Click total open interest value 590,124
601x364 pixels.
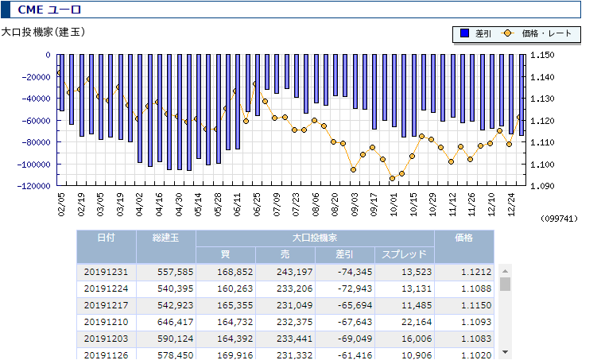pyautogui.click(x=175, y=339)
